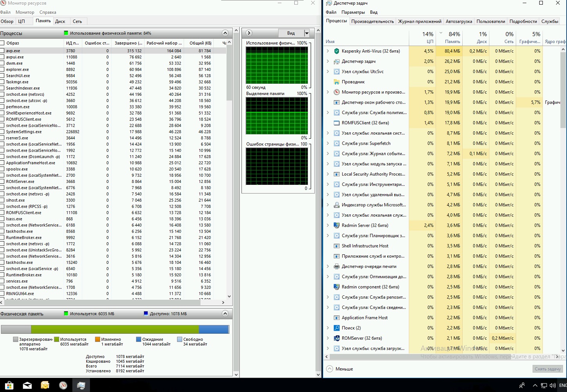Check the explorer.exe process checkbox
Image resolution: width=567 pixels, height=392 pixels.
tap(2, 70)
